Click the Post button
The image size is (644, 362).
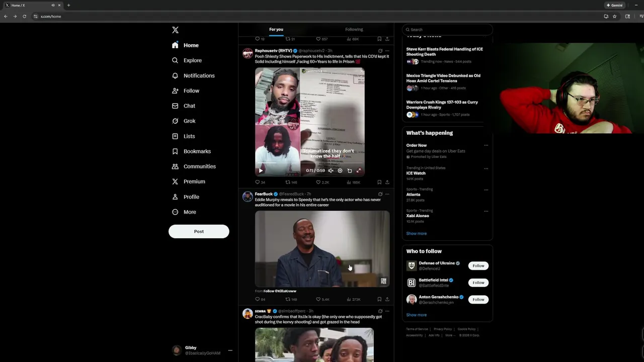199,231
